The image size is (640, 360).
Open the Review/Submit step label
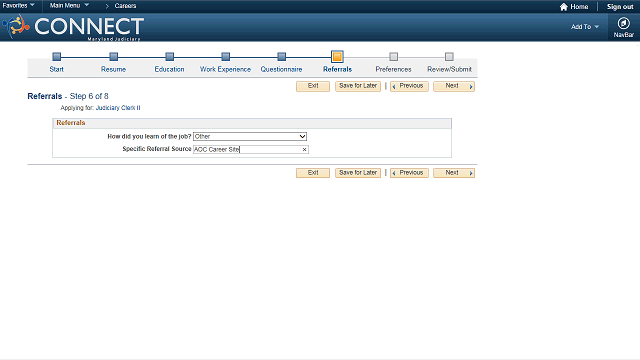pyautogui.click(x=449, y=69)
